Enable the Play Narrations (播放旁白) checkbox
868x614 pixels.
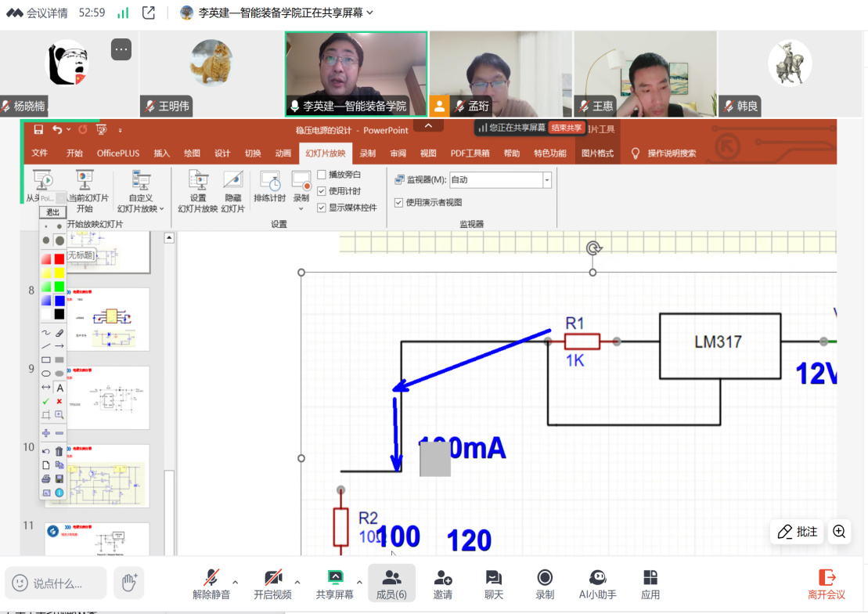[322, 175]
